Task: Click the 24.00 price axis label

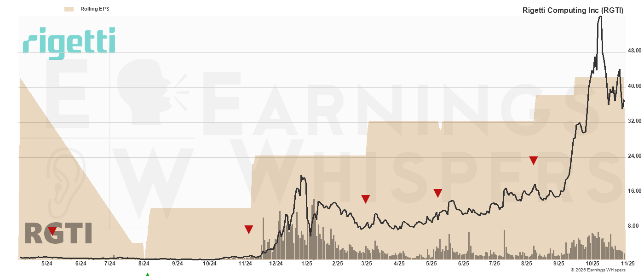Action: coord(635,156)
